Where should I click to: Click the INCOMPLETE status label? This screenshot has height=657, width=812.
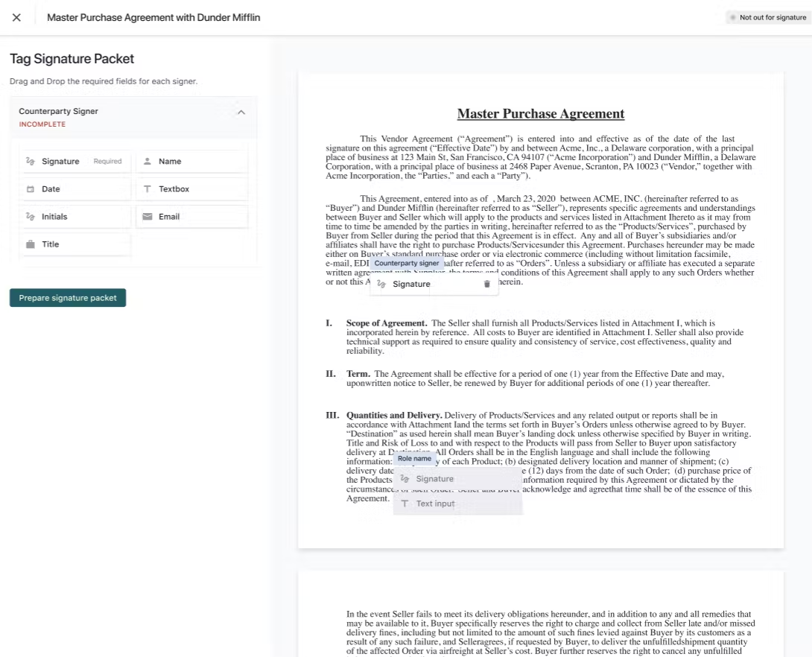click(42, 124)
